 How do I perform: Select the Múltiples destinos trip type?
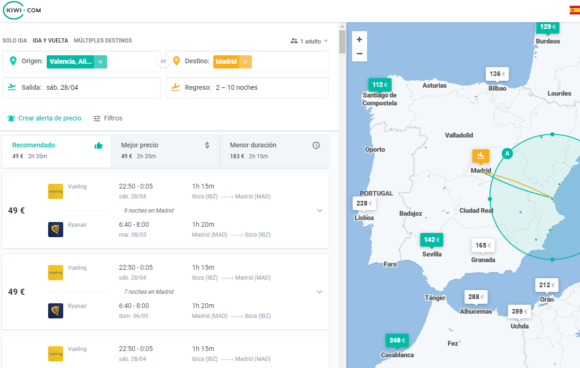103,41
